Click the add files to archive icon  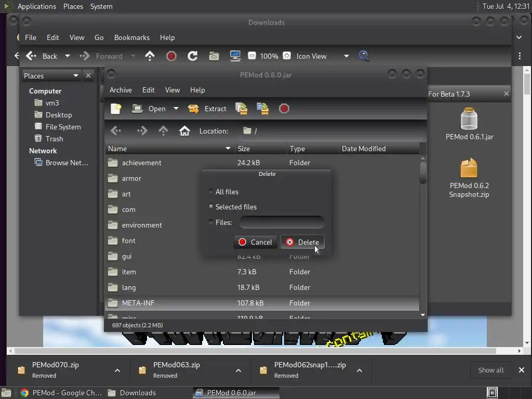click(241, 109)
